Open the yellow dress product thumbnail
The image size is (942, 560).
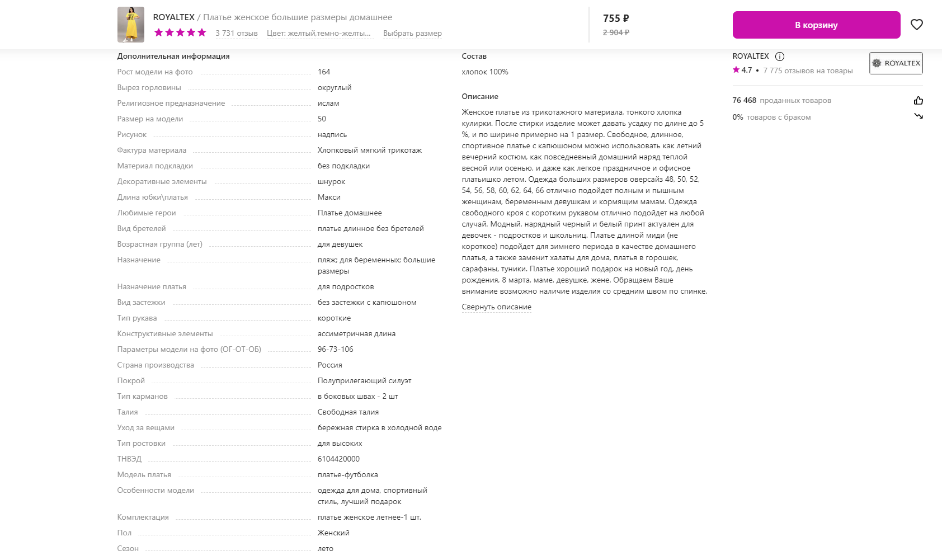click(131, 25)
